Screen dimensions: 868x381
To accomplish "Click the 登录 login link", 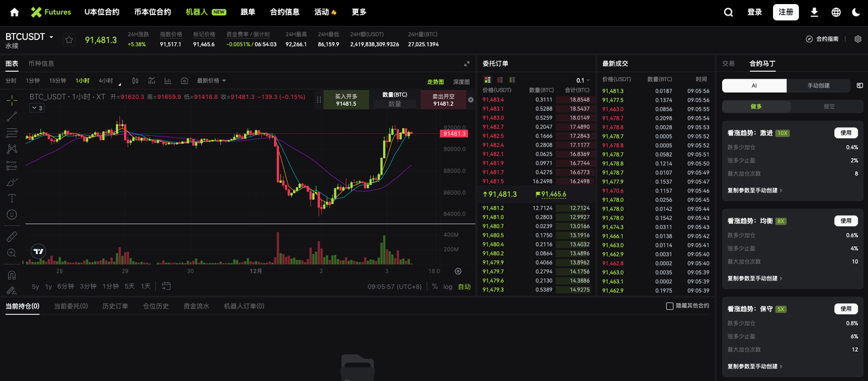I will [x=754, y=12].
